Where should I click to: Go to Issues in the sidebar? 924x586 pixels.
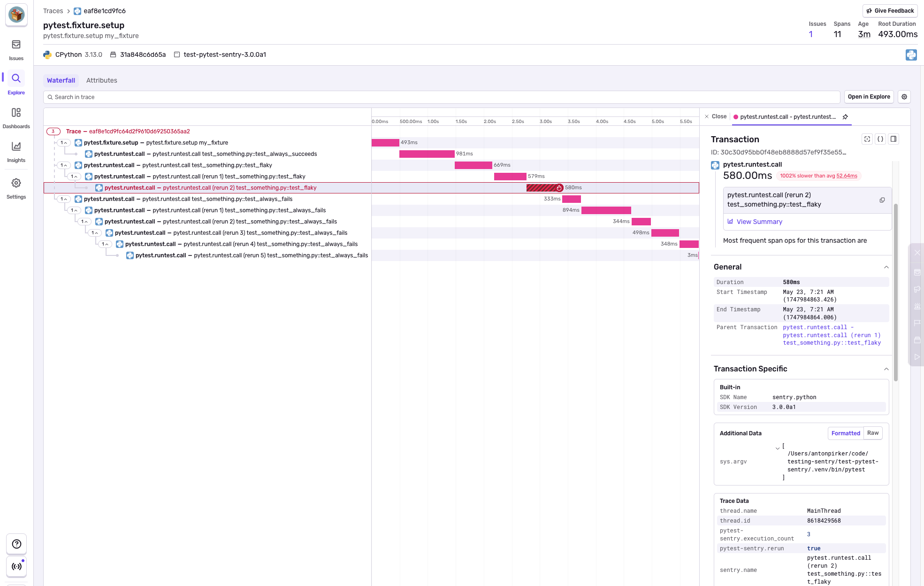pyautogui.click(x=16, y=50)
